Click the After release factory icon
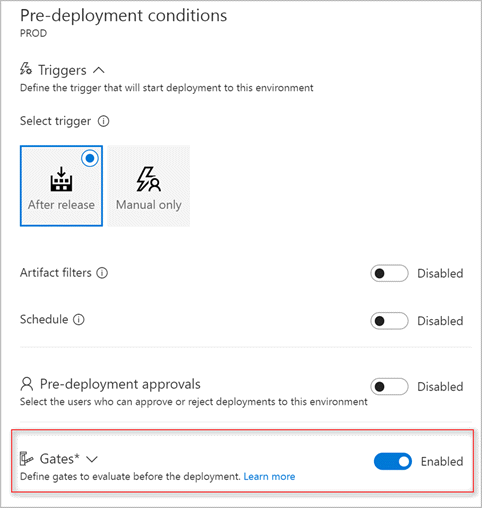 (61, 179)
